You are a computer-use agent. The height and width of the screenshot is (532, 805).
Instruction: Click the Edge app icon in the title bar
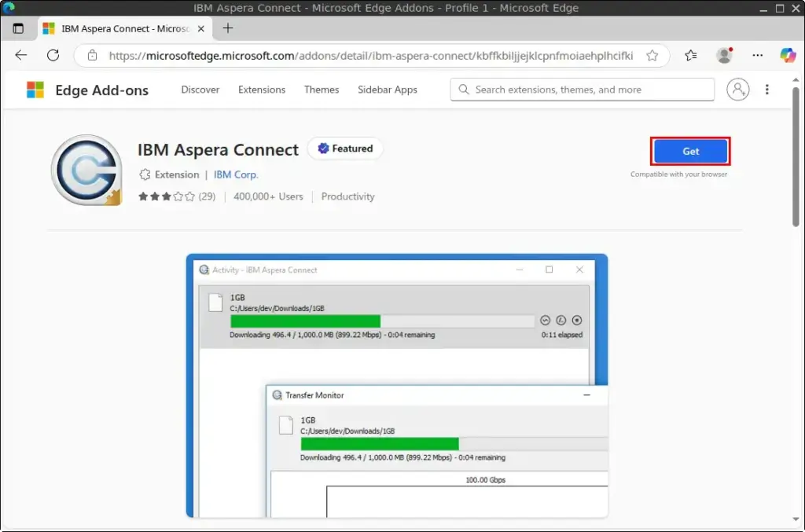pyautogui.click(x=9, y=8)
